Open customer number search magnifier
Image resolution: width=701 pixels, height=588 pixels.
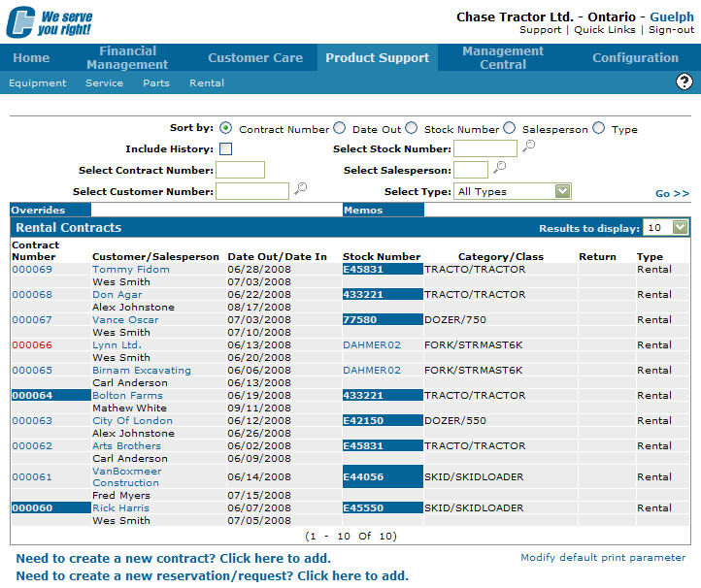(x=300, y=188)
